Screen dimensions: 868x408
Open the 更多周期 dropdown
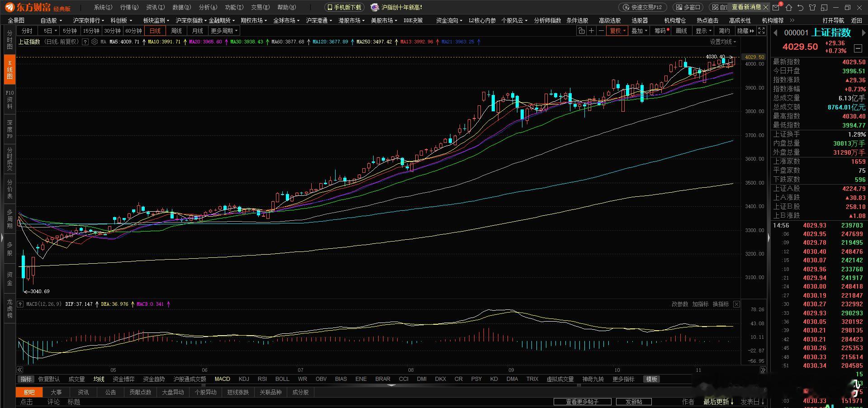tap(224, 31)
